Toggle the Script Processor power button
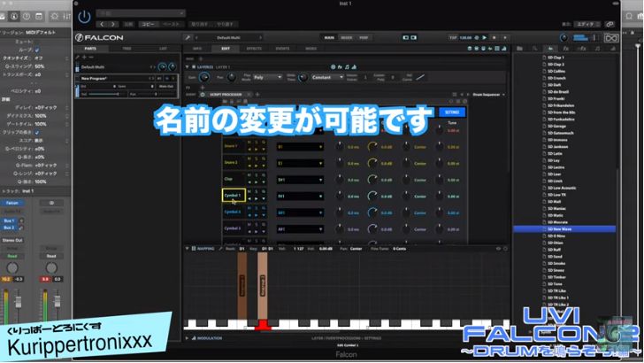This screenshot has width=644, height=363. coord(203,95)
